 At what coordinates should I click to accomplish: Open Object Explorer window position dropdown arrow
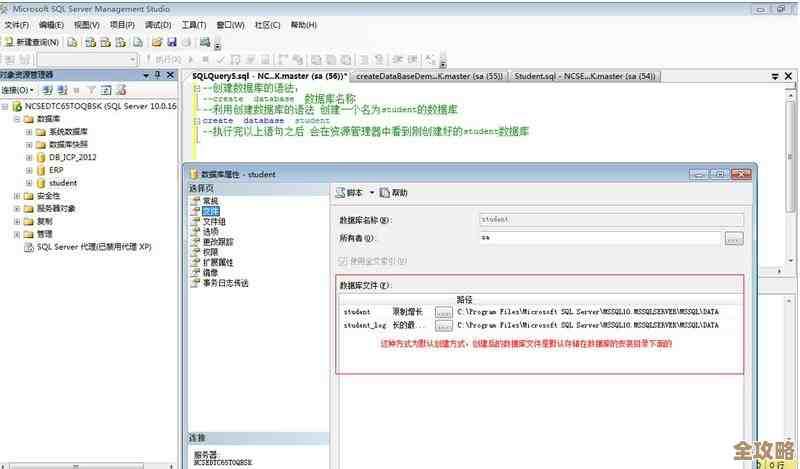point(146,76)
